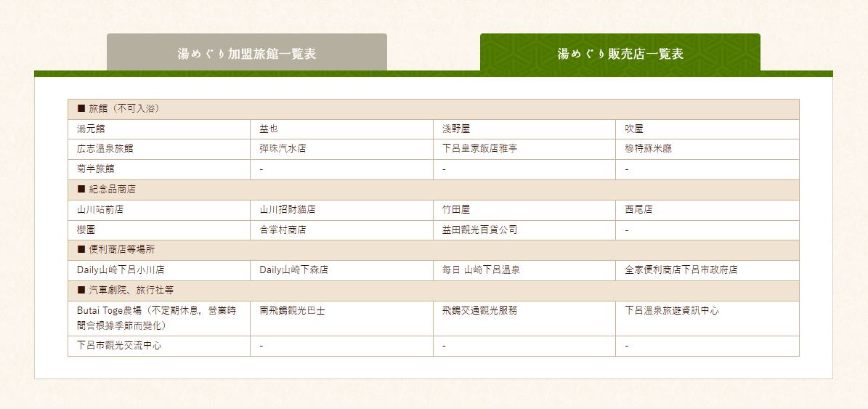Click 合掌村商店 entry
This screenshot has height=409, width=868.
click(x=341, y=230)
